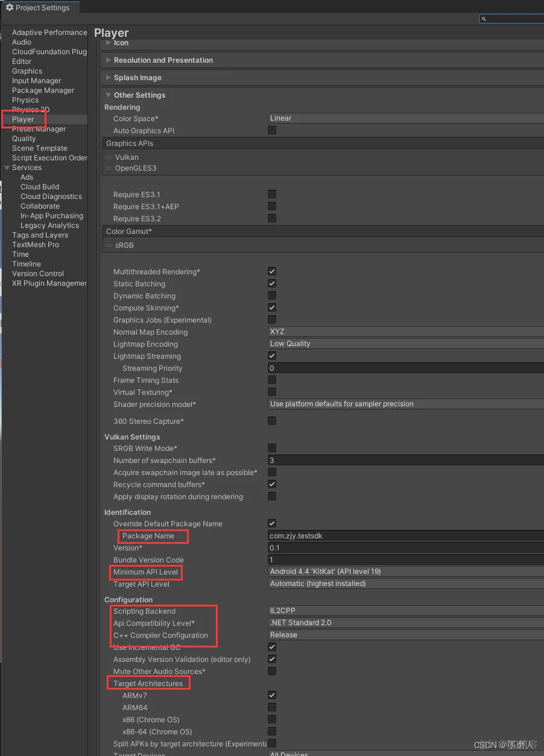Open Normal Map Encoding dropdown
Viewport: 544px width, 756px height.
(x=406, y=332)
